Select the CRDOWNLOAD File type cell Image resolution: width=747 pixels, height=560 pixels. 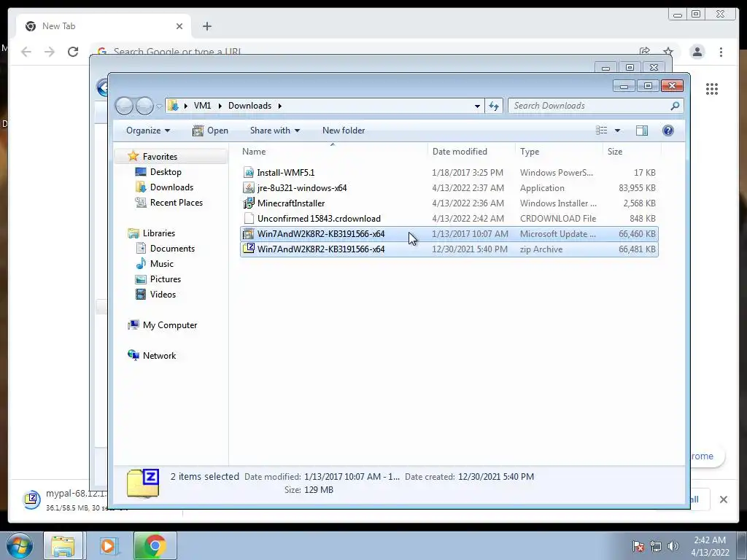(558, 219)
